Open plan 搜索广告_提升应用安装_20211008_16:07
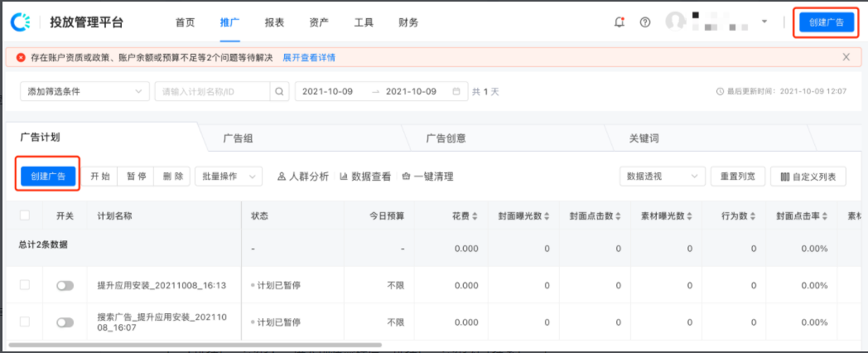Screen dimensions: 868x353 pos(161,322)
